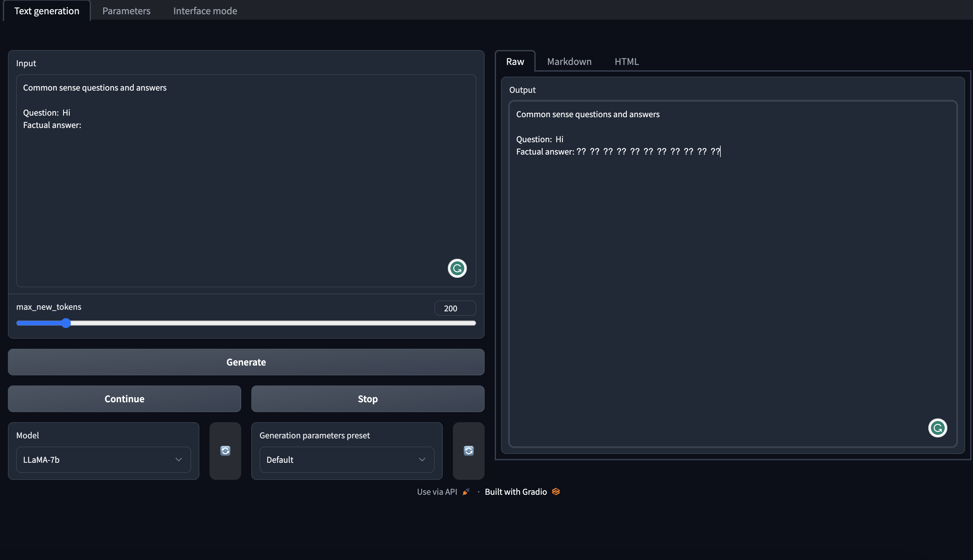The height and width of the screenshot is (560, 973).
Task: Show the HTML output tab
Action: pyautogui.click(x=626, y=61)
